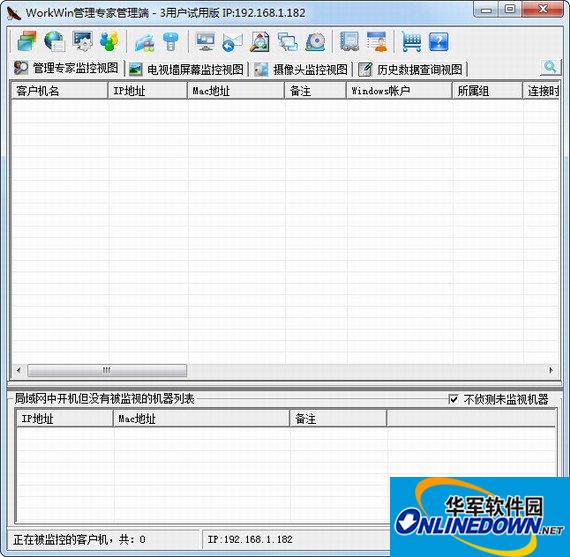Screen dimensions: 570x557
Task: Click the blue screw bolt icon
Action: [171, 41]
